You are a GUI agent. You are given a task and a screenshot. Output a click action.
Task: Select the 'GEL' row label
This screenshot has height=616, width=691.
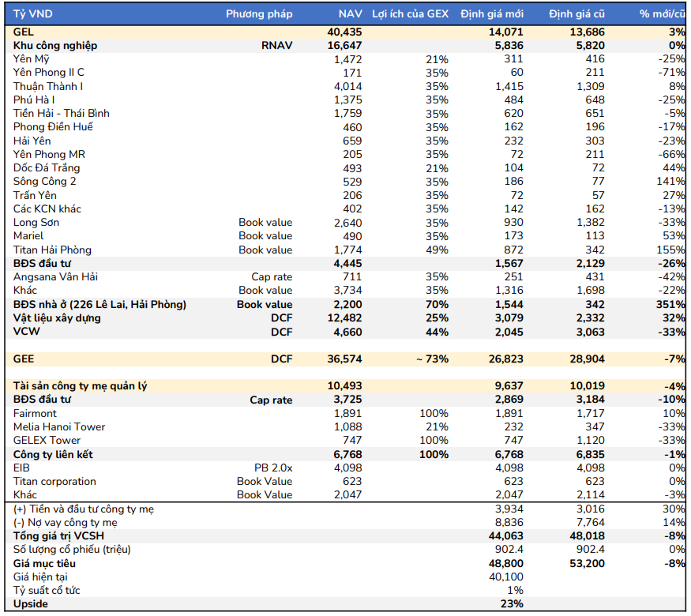(x=24, y=32)
